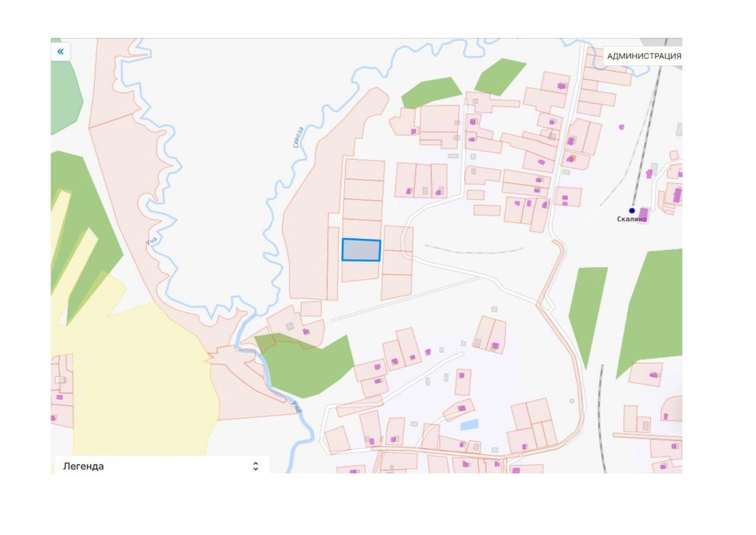Click the small light-blue pond rectangle
Screen dimensions: 756x535
pyautogui.click(x=469, y=425)
